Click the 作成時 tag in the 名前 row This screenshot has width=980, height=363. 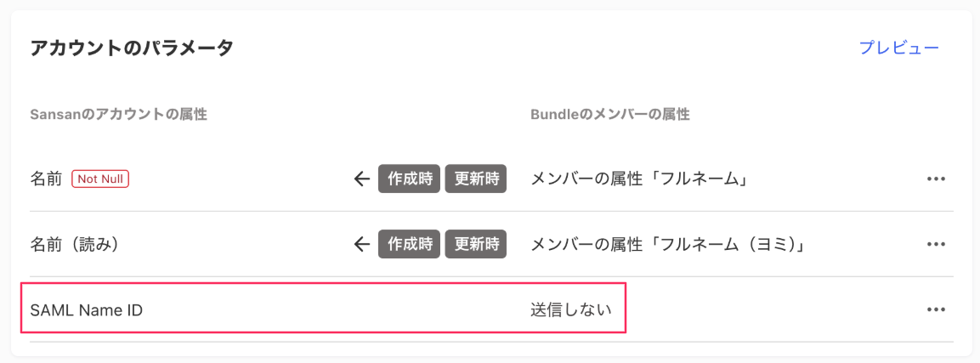coord(409,179)
